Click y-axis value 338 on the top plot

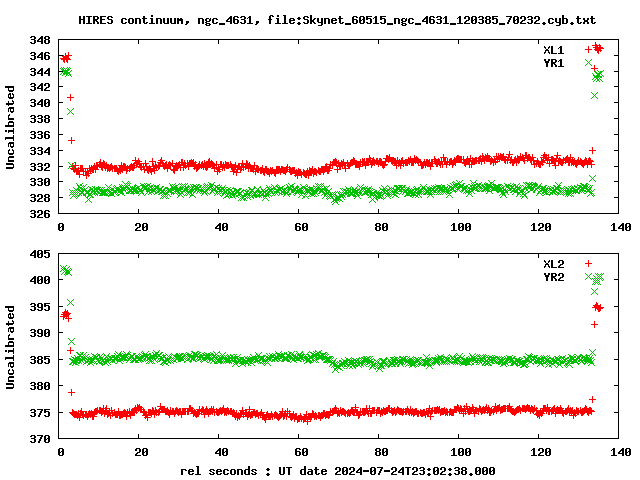tap(40, 119)
